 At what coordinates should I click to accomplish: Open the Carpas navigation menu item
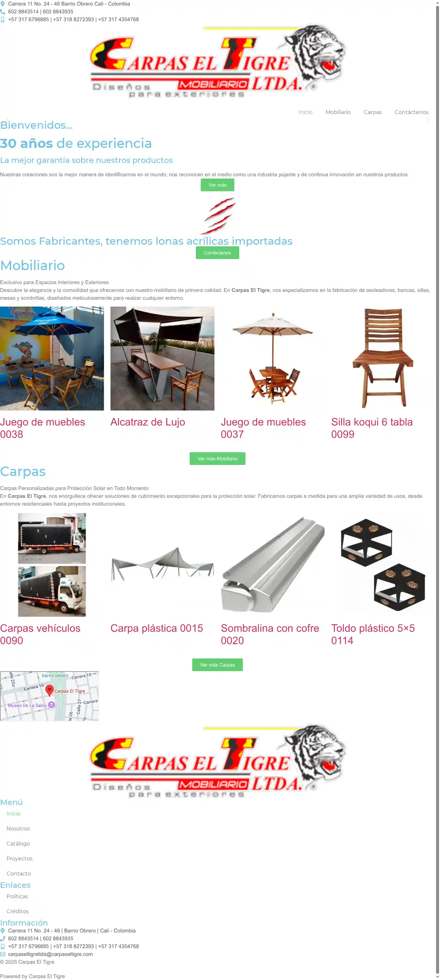[x=372, y=112]
